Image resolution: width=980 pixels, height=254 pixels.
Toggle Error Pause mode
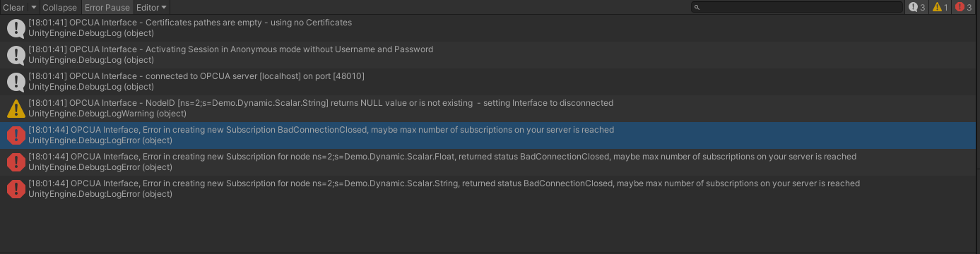[x=107, y=7]
